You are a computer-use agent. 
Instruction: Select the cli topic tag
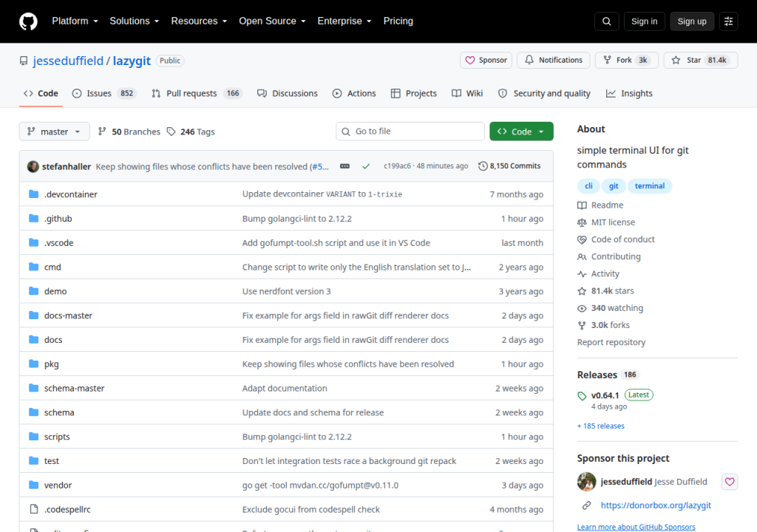(x=588, y=186)
